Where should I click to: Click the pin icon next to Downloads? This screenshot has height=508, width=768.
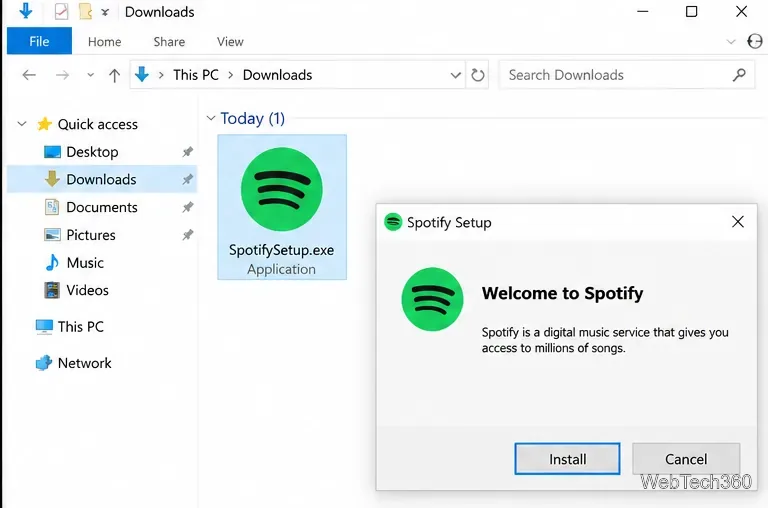coord(188,179)
